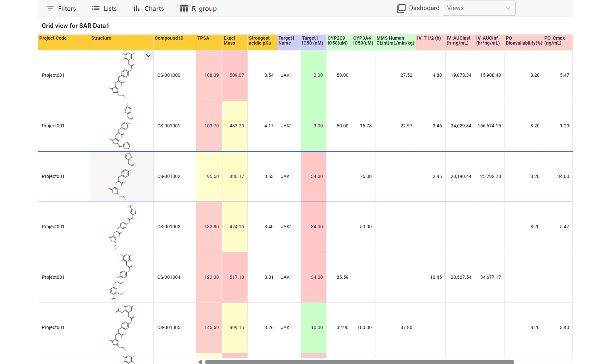Click compound ID CS-001004
The image size is (609, 364).
(169, 277)
